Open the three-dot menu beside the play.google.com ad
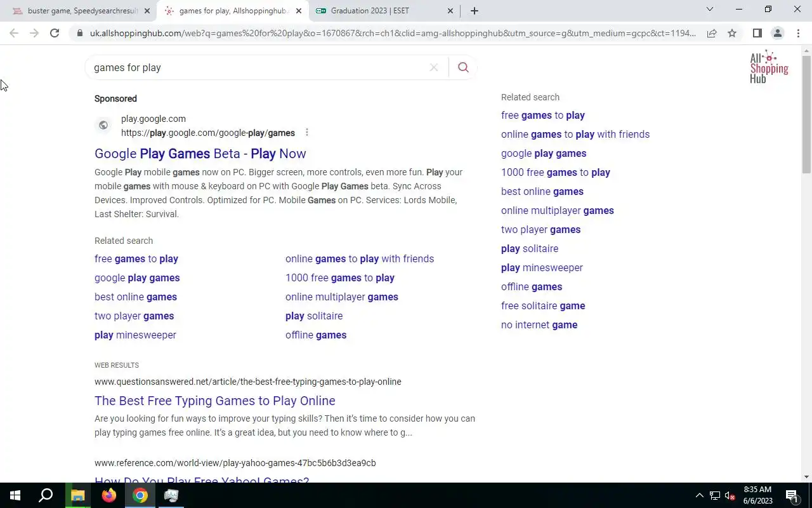812x508 pixels. (x=307, y=132)
